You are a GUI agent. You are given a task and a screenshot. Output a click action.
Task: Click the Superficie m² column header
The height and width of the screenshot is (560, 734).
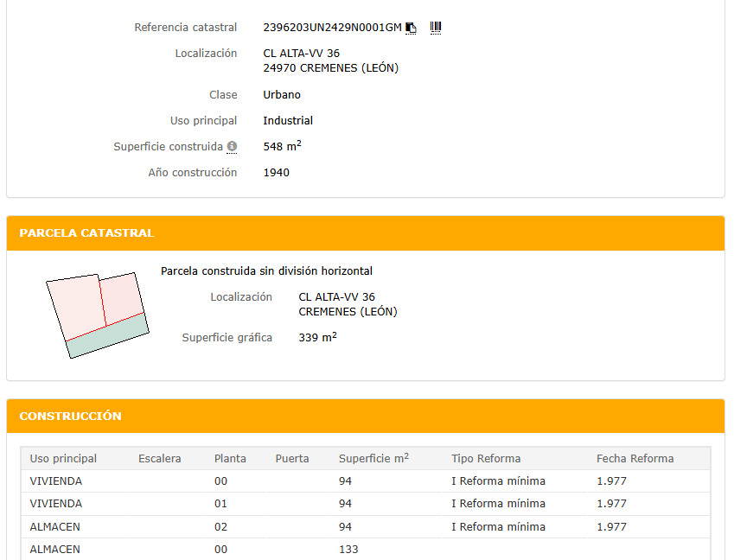373,458
